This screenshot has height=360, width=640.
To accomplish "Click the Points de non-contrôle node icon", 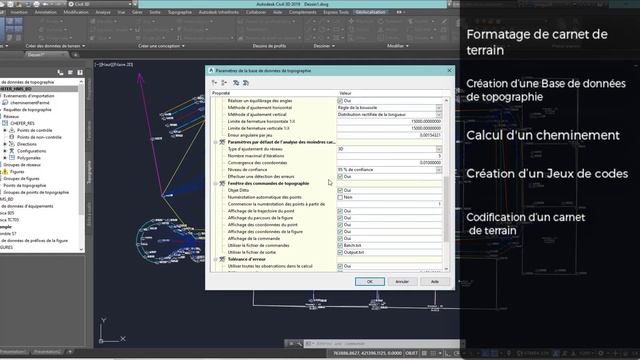I will [x=12, y=137].
